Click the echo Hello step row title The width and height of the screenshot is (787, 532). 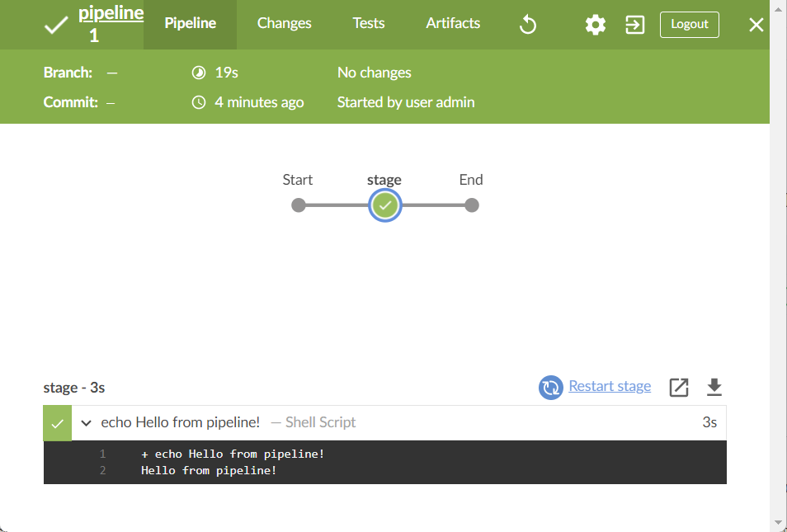[x=180, y=422]
